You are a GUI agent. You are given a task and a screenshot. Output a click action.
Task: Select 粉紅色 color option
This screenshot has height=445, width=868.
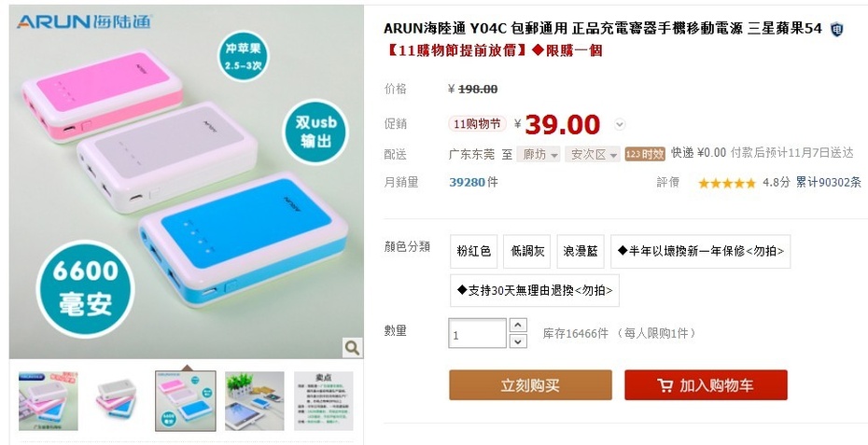pos(474,251)
